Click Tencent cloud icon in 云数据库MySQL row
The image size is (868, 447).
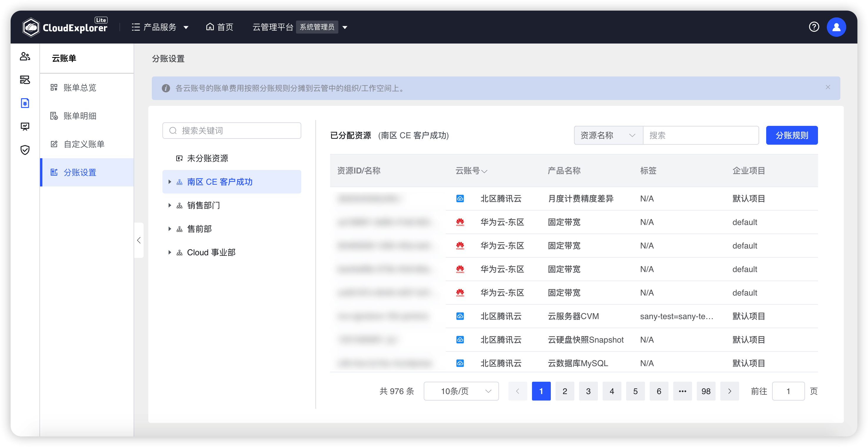click(460, 363)
